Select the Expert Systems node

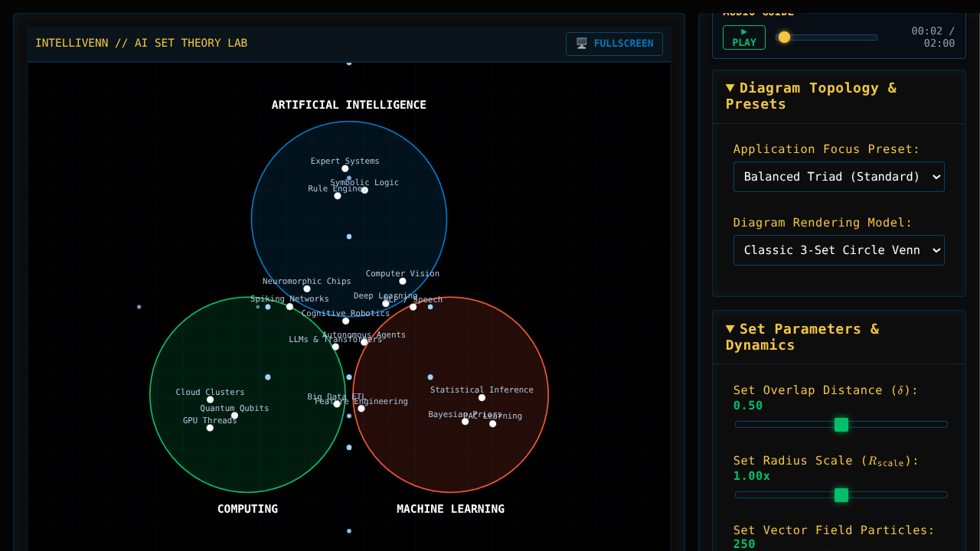[x=345, y=168]
